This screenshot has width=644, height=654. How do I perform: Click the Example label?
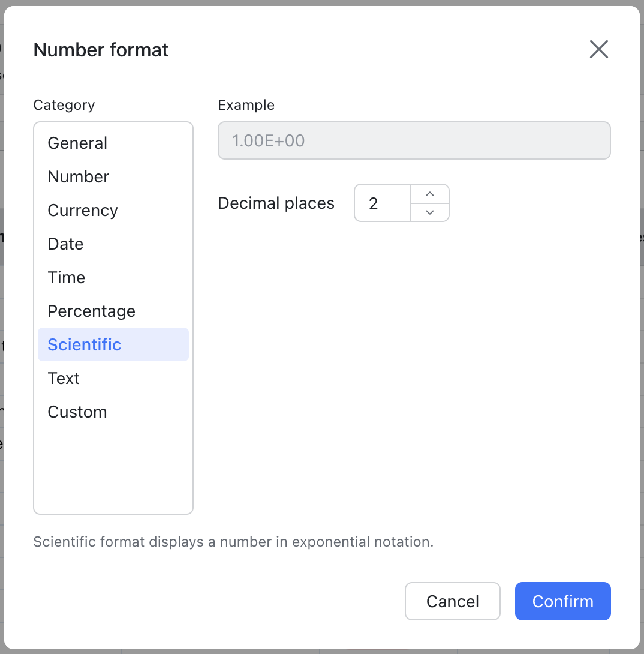(x=246, y=104)
